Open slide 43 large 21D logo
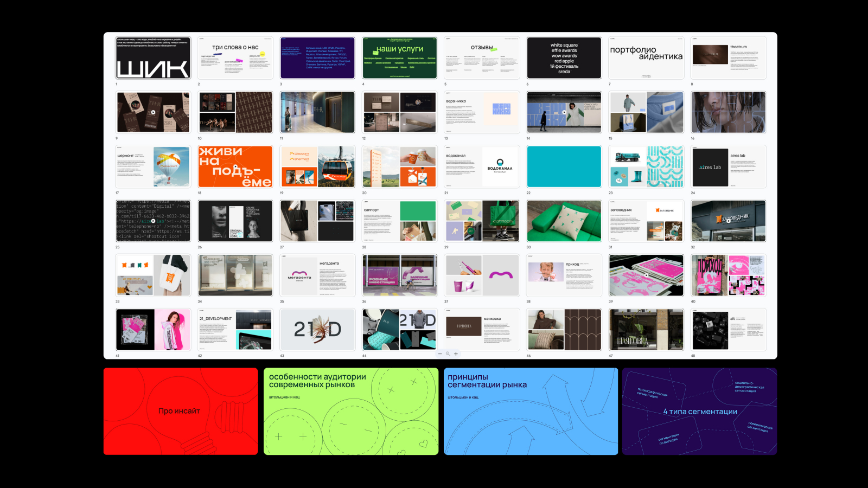The height and width of the screenshot is (488, 868). coord(317,330)
